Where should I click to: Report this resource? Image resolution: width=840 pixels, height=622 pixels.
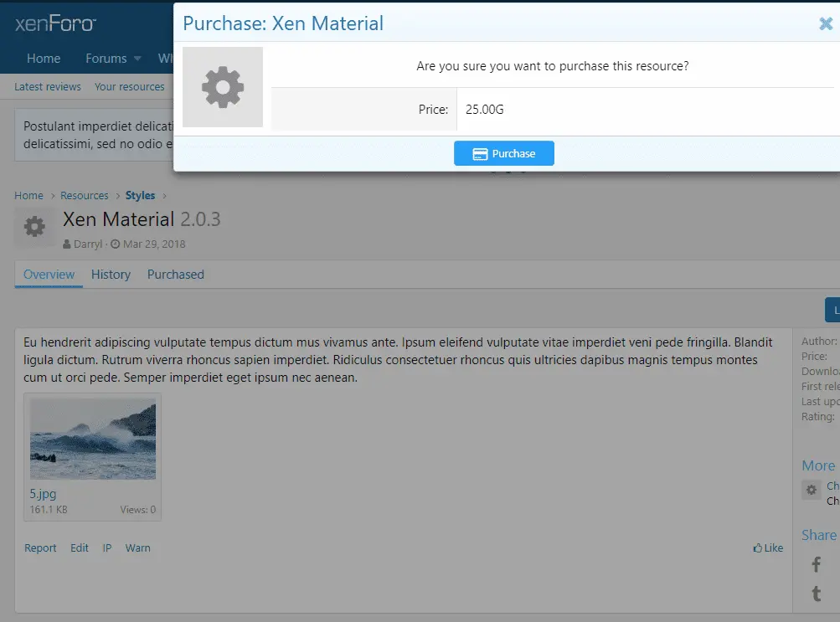click(40, 548)
